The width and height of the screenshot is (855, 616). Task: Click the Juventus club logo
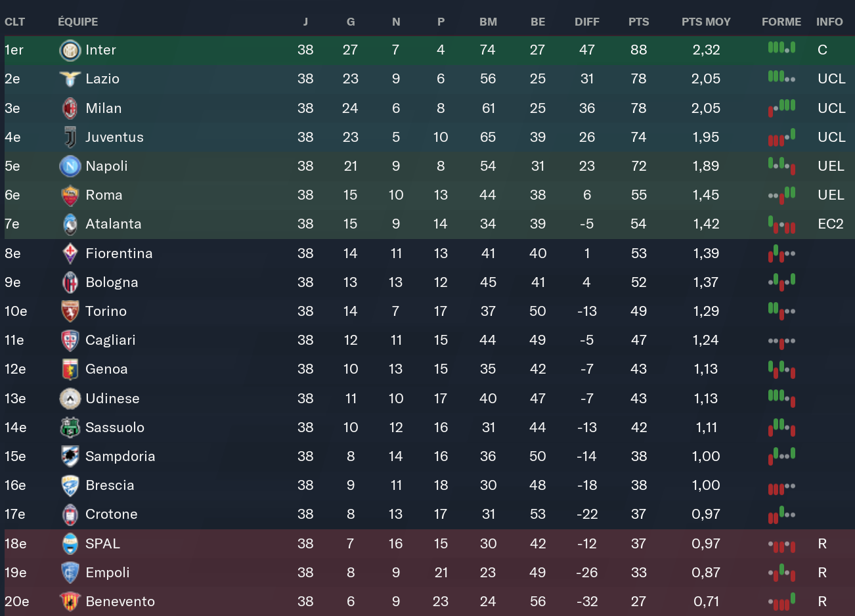click(70, 137)
